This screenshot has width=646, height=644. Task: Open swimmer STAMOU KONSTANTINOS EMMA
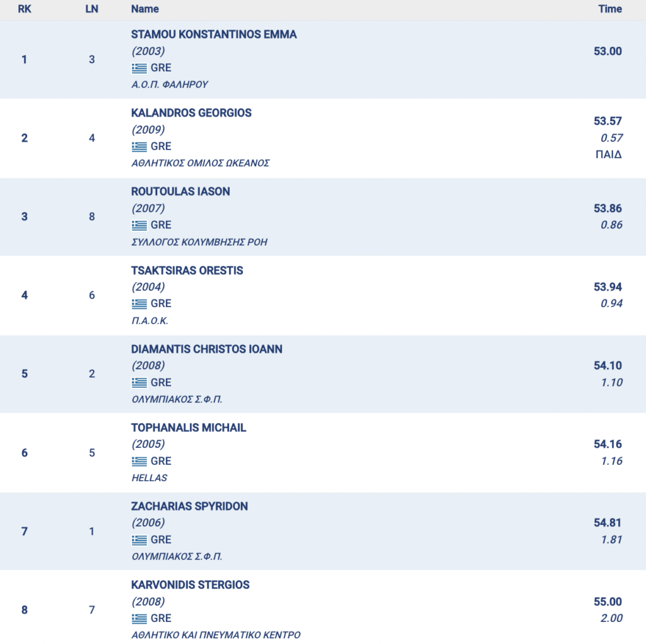point(214,35)
